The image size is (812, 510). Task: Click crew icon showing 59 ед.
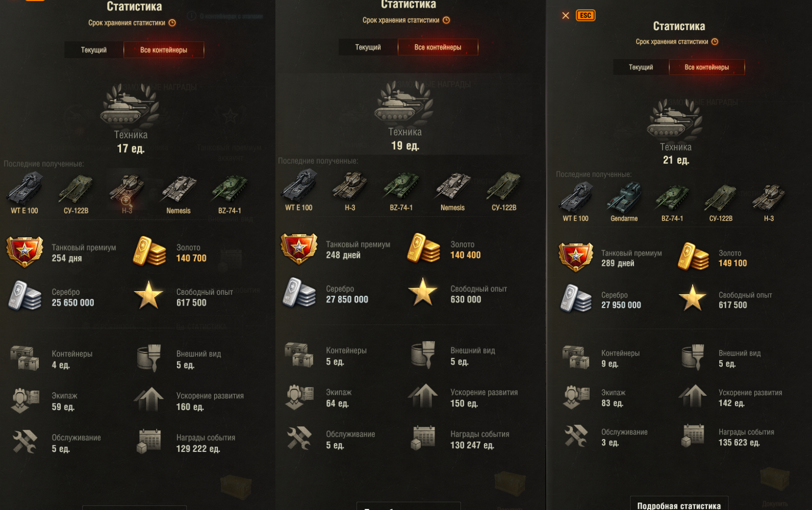[x=25, y=400]
